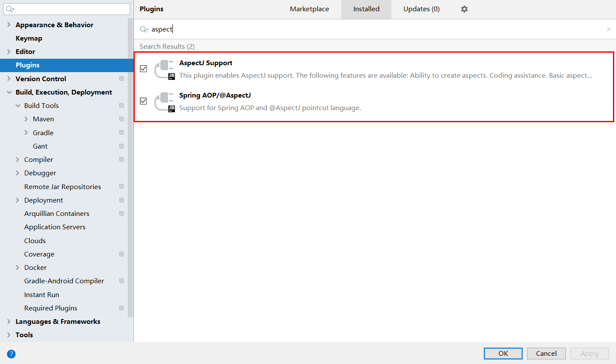Click the Apply button
Image resolution: width=616 pixels, height=364 pixels.
click(590, 353)
